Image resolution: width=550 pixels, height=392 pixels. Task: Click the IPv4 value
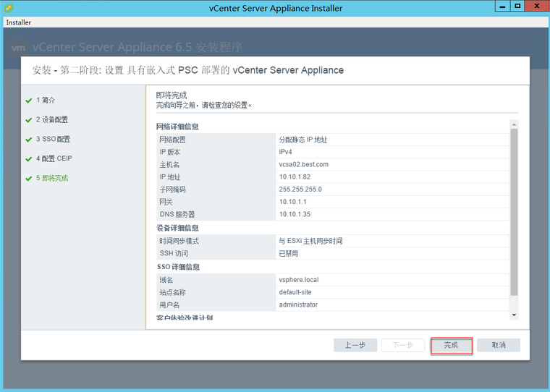click(285, 152)
